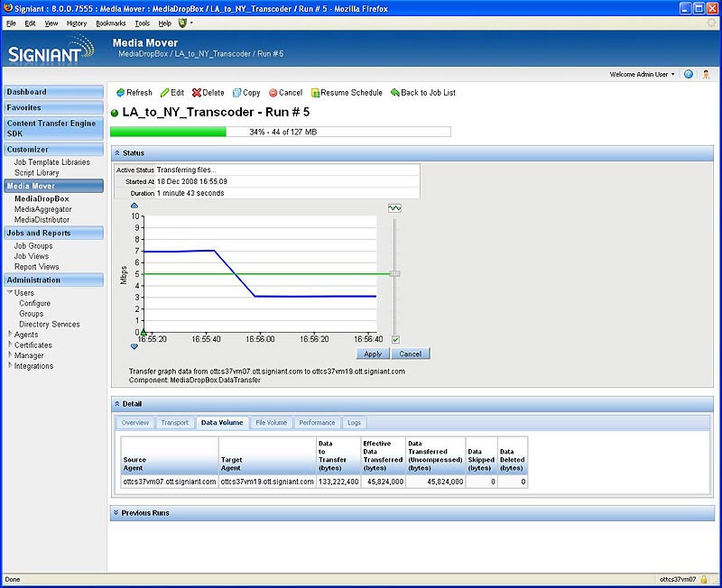Open the Job Template Libraries link
This screenshot has height=588, width=722.
click(52, 162)
